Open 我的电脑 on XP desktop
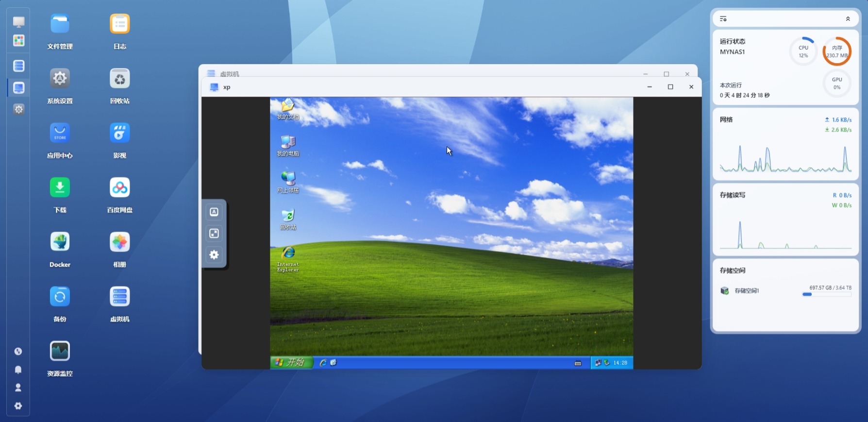The height and width of the screenshot is (422, 868). point(288,146)
